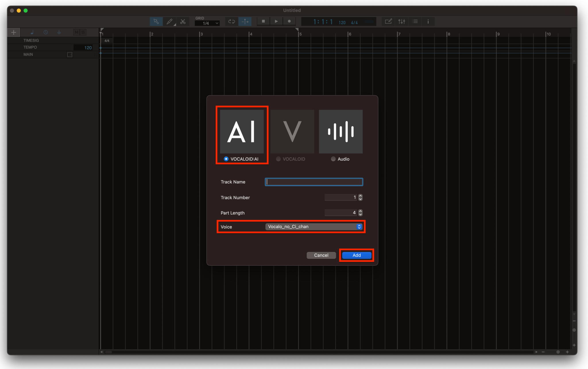Viewport: 588px width, 369px height.
Task: Enable loop playback
Action: 231,21
